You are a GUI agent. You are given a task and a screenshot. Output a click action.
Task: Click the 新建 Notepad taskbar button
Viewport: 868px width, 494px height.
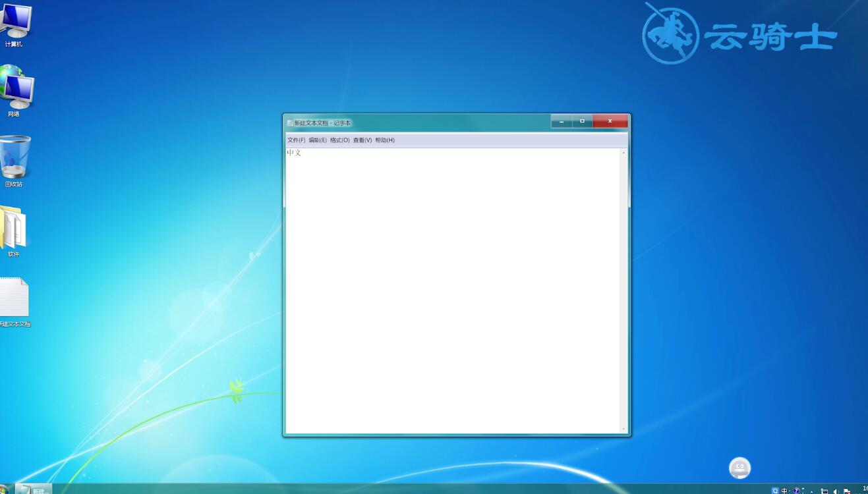pyautogui.click(x=34, y=490)
